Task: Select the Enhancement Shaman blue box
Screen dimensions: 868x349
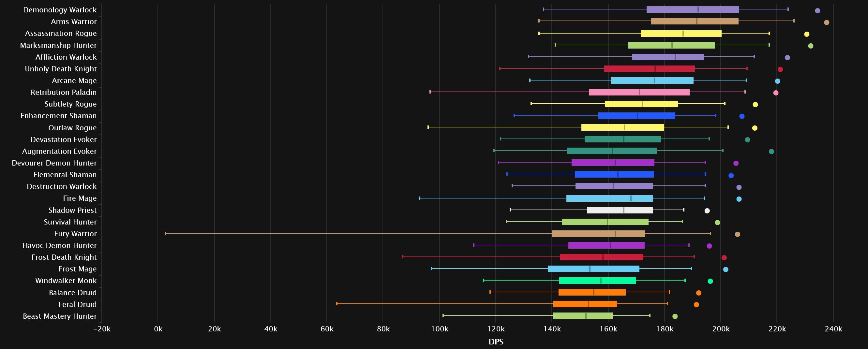Action: point(637,116)
